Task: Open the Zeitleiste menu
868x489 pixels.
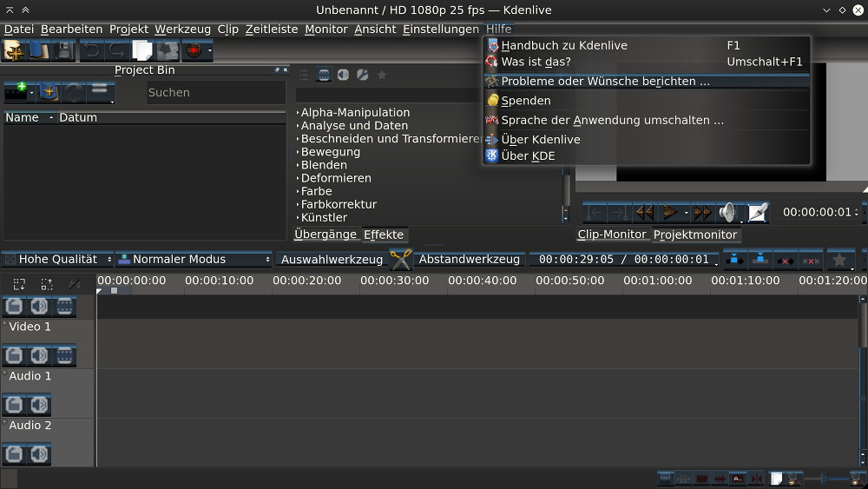Action: (271, 30)
